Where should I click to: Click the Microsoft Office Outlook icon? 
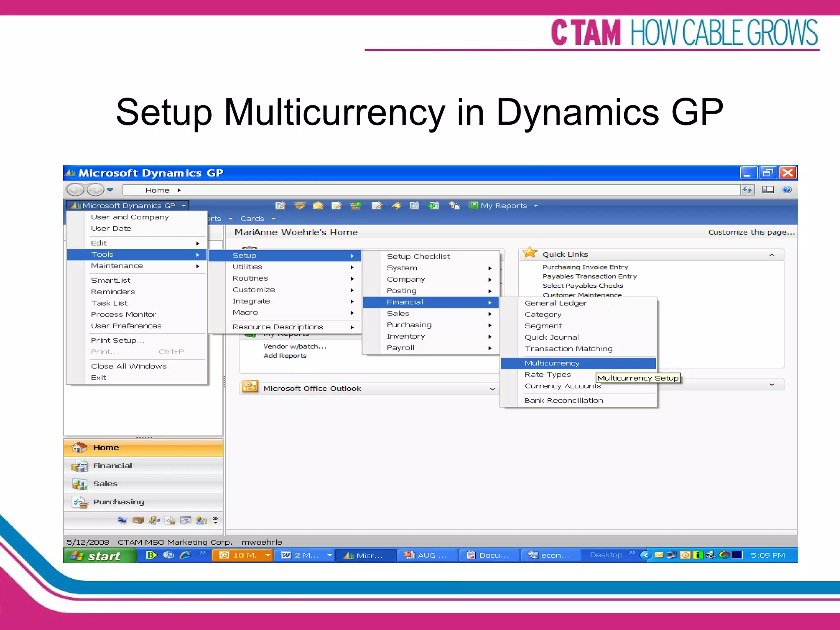point(250,386)
